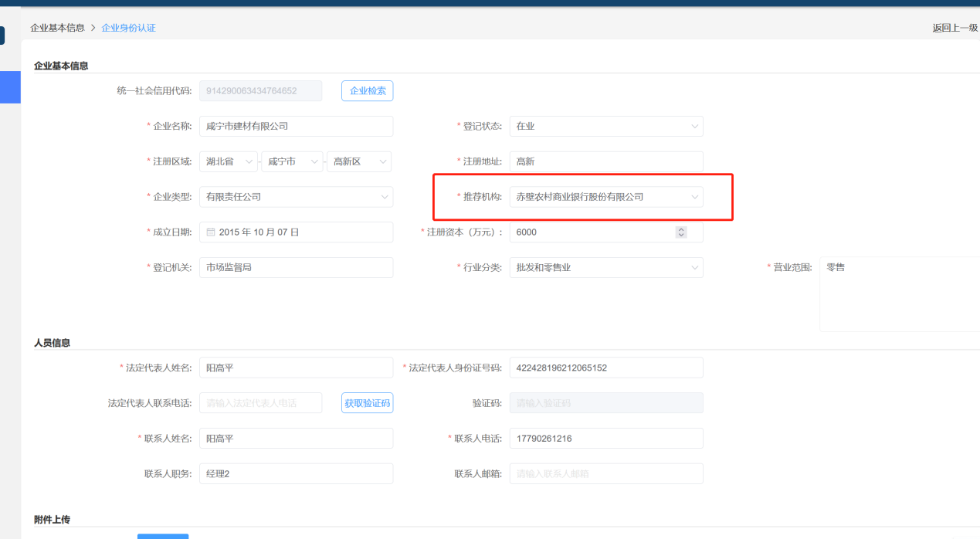
Task: Click the 人员信息 section heading
Action: [52, 343]
